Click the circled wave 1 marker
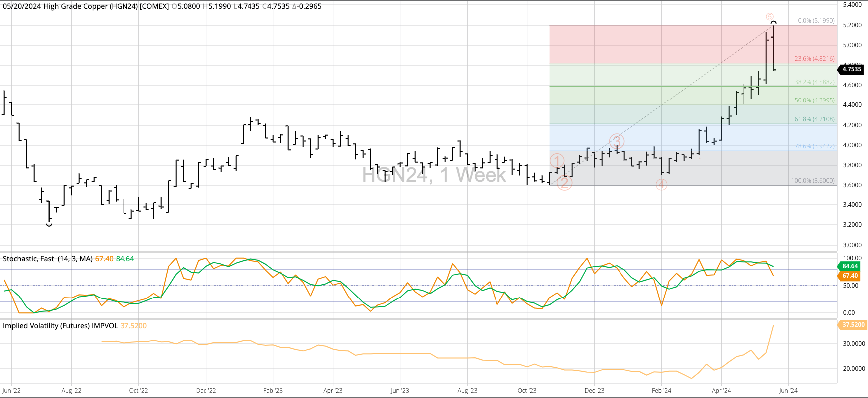Screen dimensions: 868x398 click(x=557, y=160)
